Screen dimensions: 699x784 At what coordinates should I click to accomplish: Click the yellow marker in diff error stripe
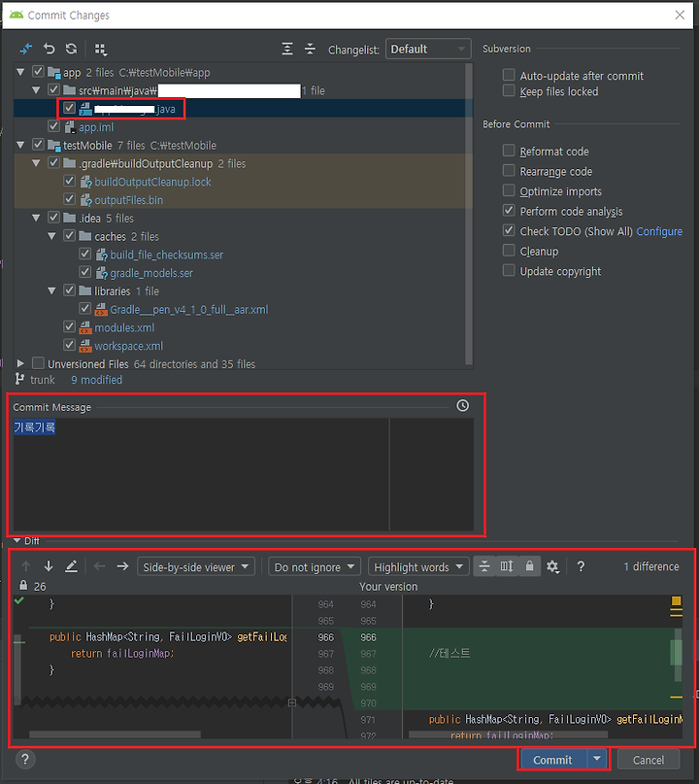pos(676,600)
